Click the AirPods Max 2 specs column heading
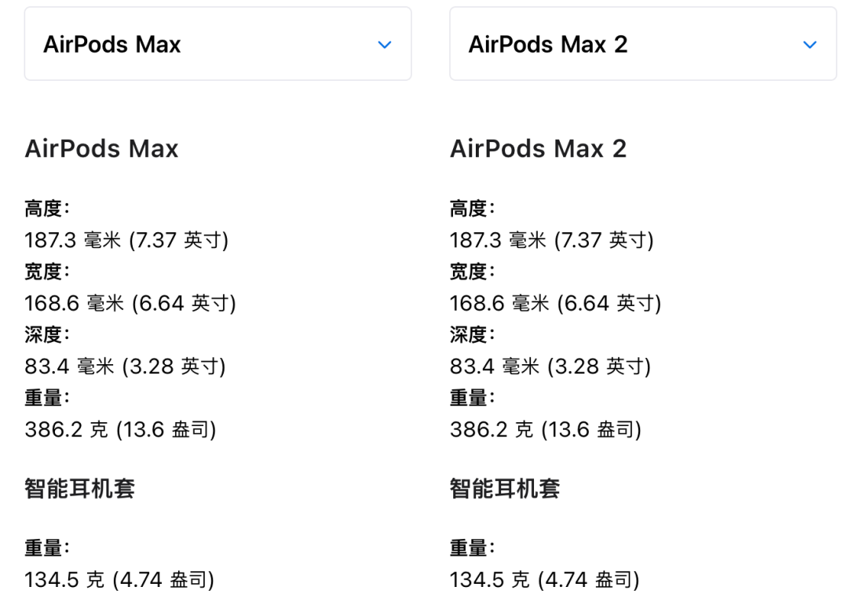This screenshot has height=616, width=848. tap(538, 148)
